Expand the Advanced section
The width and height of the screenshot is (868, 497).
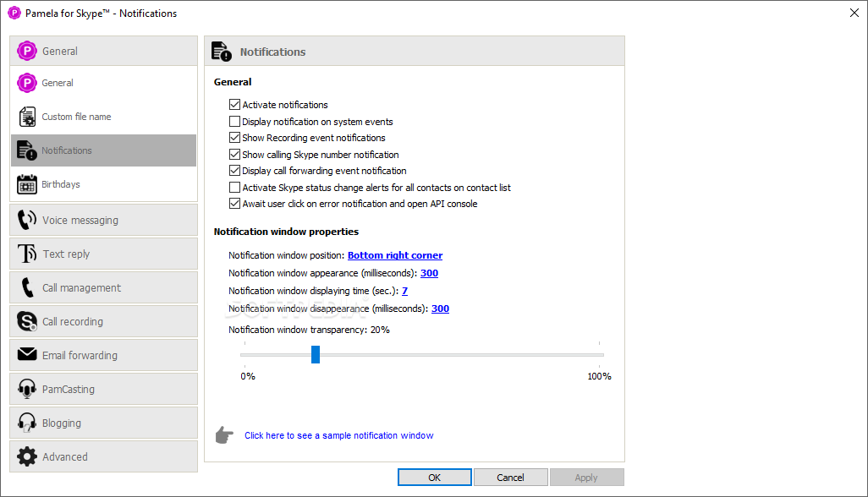click(103, 456)
